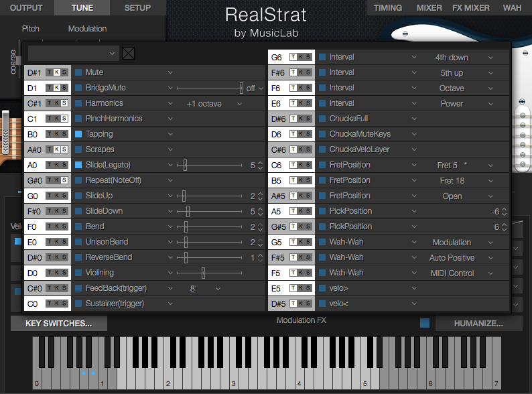Viewport: 532px width, 394px height.
Task: Open the TIMING tab
Action: 388,7
